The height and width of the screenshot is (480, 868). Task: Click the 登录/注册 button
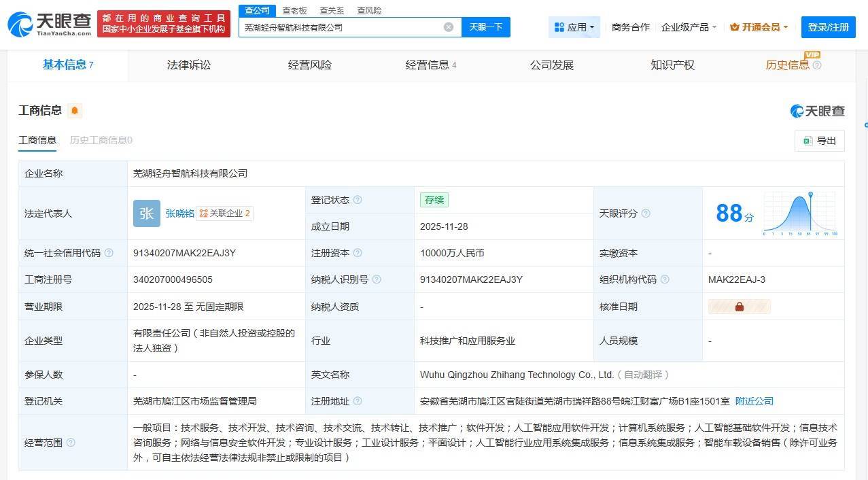point(828,27)
